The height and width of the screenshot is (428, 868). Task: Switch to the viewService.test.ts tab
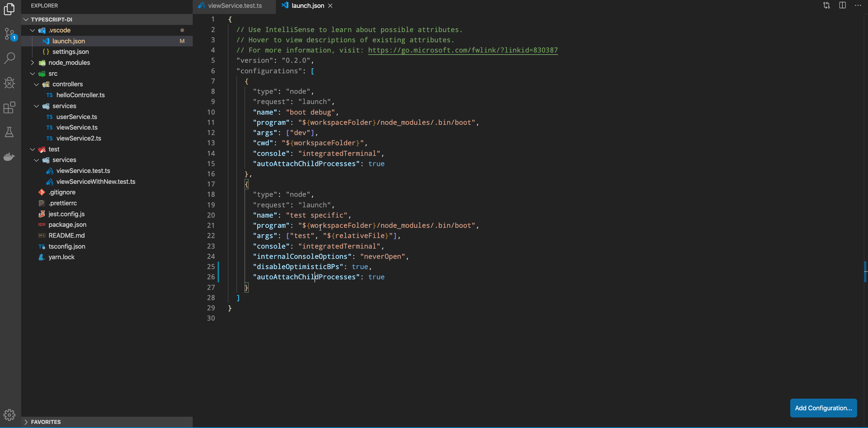click(x=234, y=6)
